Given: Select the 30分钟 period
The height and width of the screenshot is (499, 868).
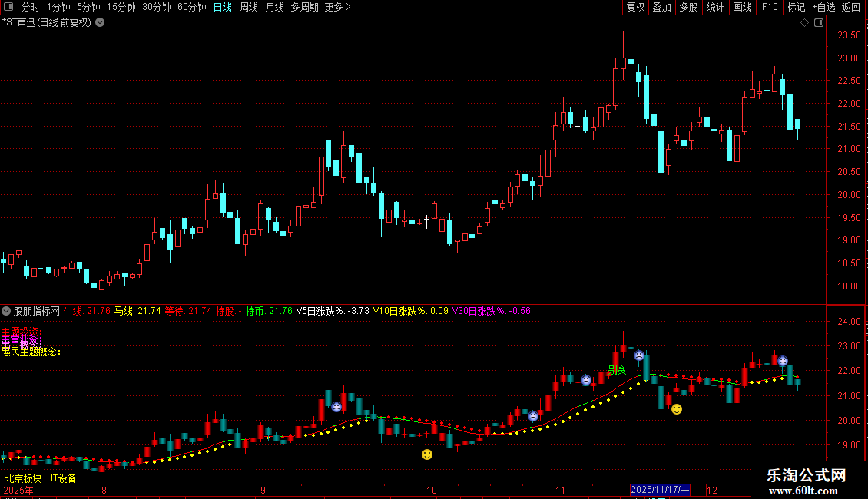Looking at the screenshot, I should pyautogui.click(x=157, y=7).
